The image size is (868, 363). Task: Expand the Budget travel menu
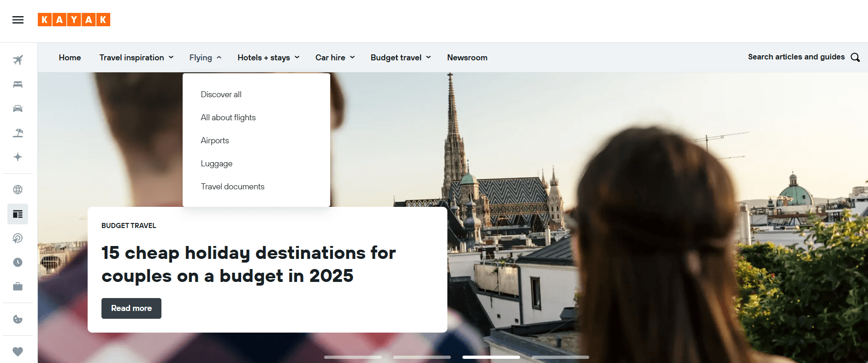click(401, 58)
